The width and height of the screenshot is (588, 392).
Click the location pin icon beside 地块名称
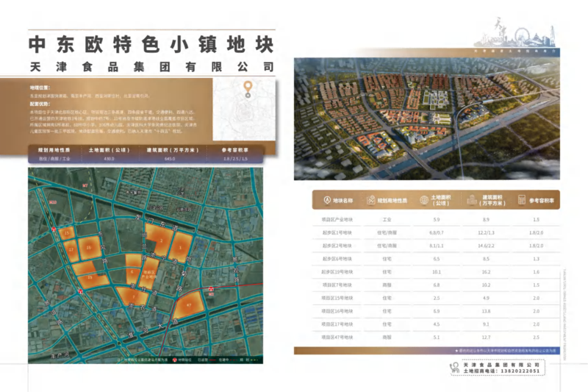coord(327,200)
